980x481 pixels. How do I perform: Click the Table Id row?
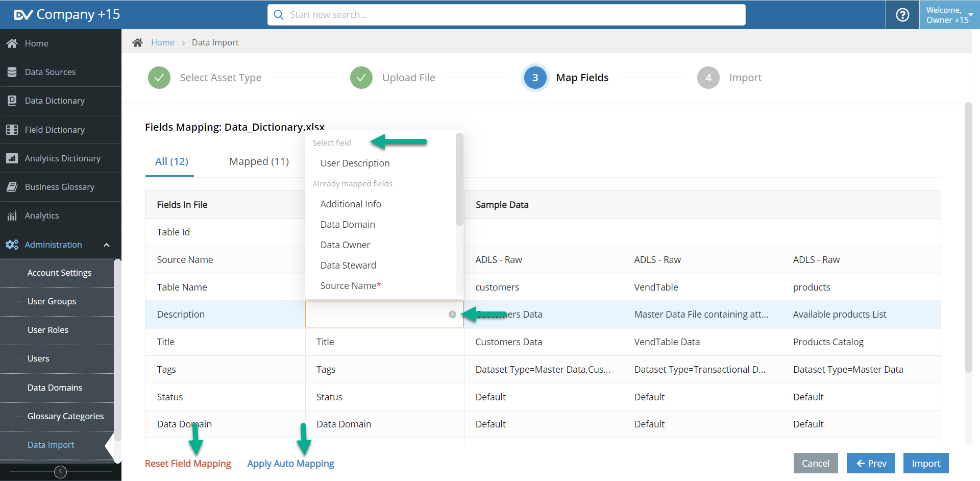(543, 232)
